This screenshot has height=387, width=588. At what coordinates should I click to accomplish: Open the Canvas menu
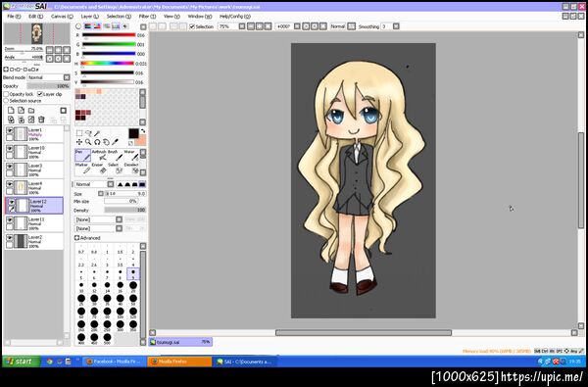62,17
